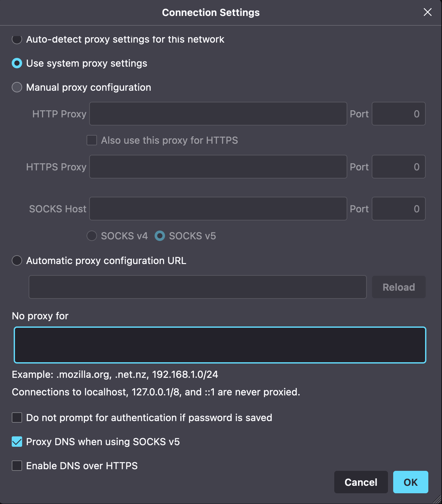Enable Do not prompt for authentication checkbox
The image size is (442, 504).
17,418
